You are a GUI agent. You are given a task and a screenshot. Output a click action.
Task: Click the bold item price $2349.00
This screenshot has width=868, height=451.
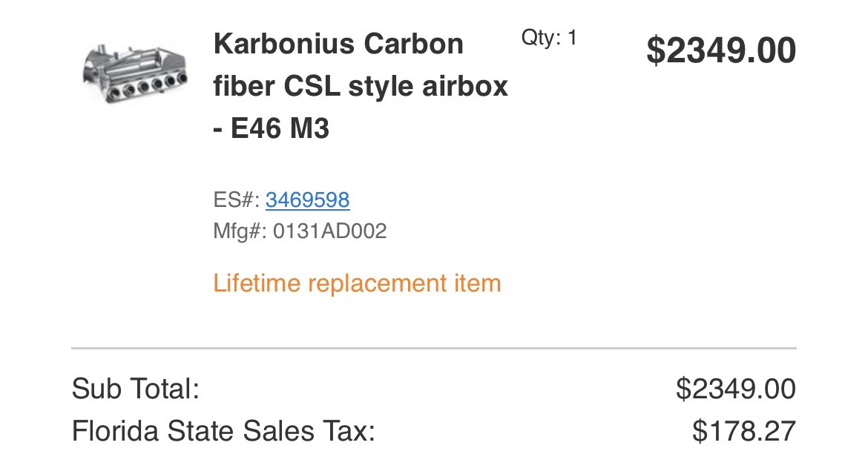point(721,51)
